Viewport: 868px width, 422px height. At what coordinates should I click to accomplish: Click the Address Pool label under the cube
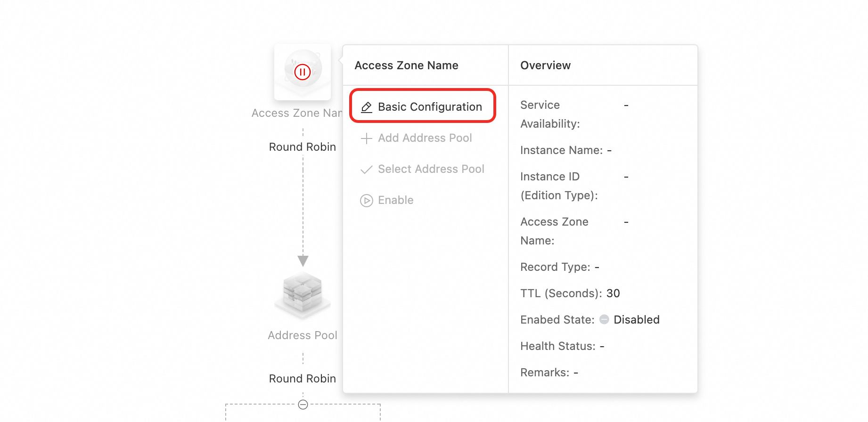coord(303,335)
